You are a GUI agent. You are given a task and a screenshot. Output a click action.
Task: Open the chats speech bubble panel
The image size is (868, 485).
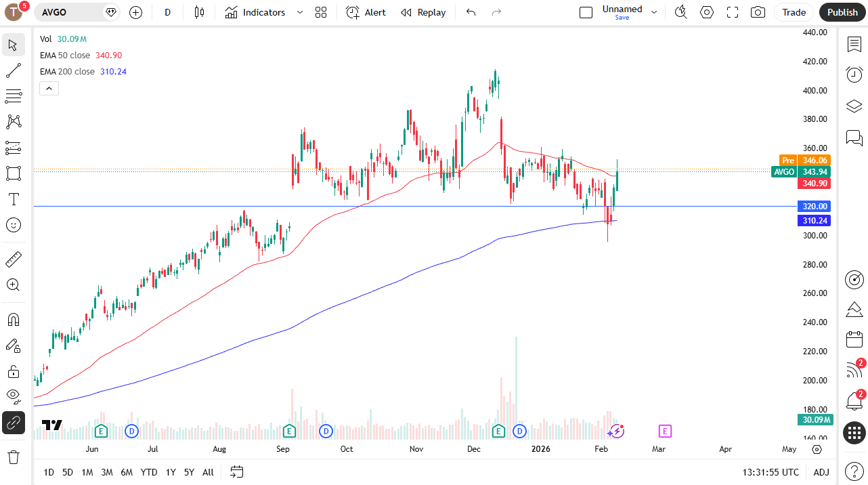pos(854,138)
